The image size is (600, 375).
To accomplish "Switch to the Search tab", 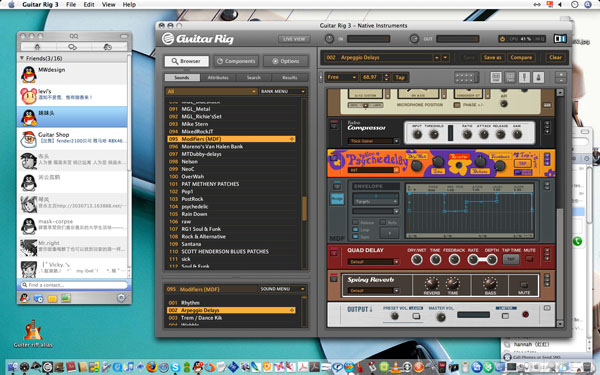I will tap(253, 77).
